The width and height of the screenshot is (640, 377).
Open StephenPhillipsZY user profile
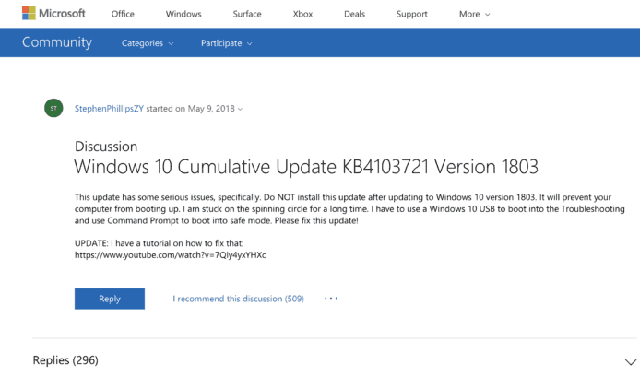click(x=109, y=109)
